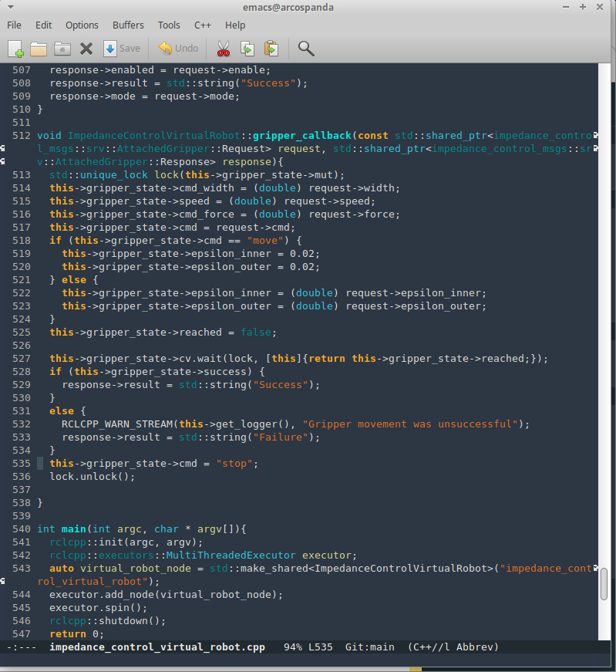Viewport: 616px width, 672px height.
Task: Open the Options menu
Action: coord(82,25)
